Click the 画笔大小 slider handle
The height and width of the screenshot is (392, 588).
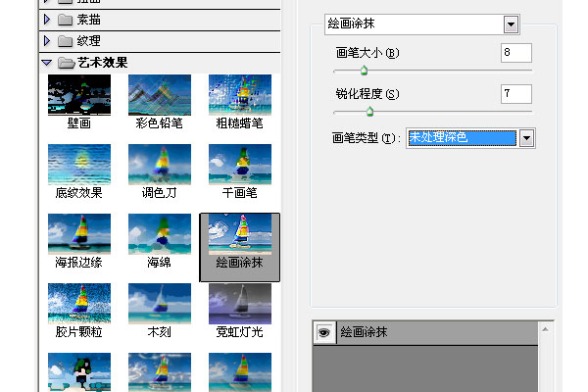click(364, 71)
